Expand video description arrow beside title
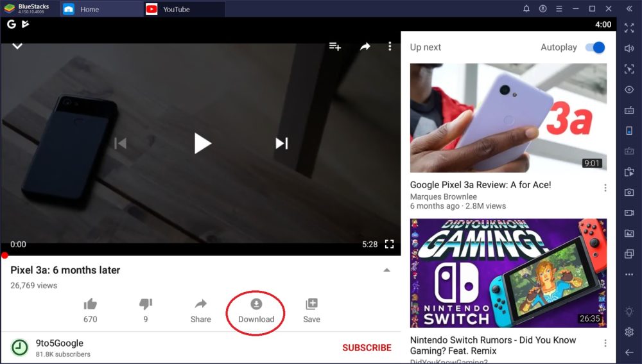Screen dimensions: 642x364 point(386,270)
